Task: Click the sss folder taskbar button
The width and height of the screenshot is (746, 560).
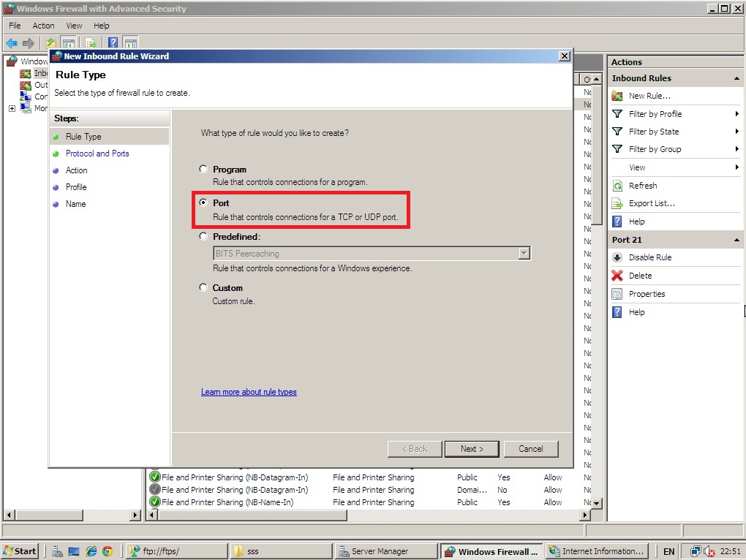Action: pyautogui.click(x=281, y=551)
